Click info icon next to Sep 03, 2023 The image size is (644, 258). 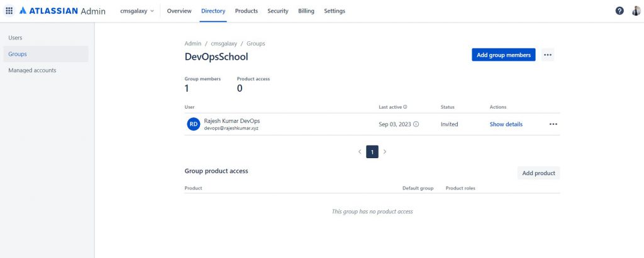(x=416, y=124)
